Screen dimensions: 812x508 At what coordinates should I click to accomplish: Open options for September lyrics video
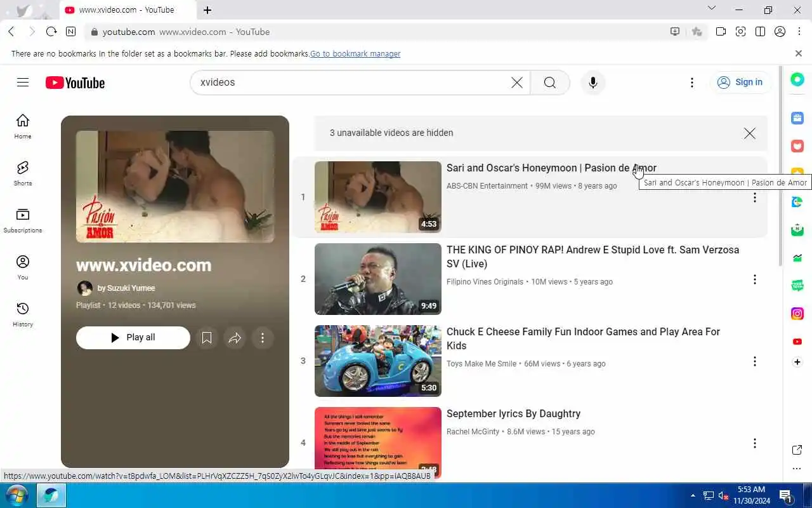755,443
